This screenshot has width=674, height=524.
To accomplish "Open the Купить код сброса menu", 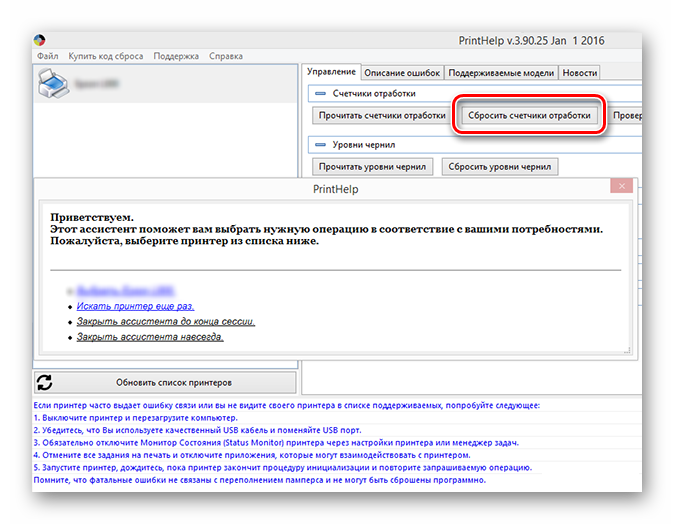I will pyautogui.click(x=105, y=57).
